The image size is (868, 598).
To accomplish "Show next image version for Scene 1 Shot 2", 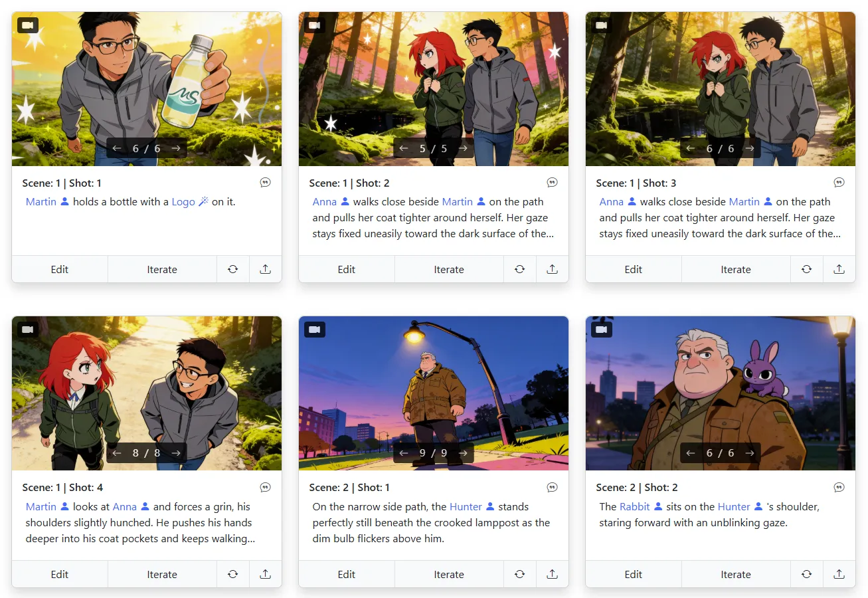I will [x=463, y=148].
